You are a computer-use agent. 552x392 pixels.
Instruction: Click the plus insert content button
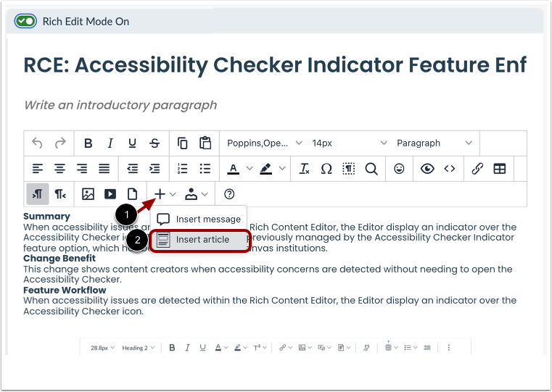(x=160, y=194)
